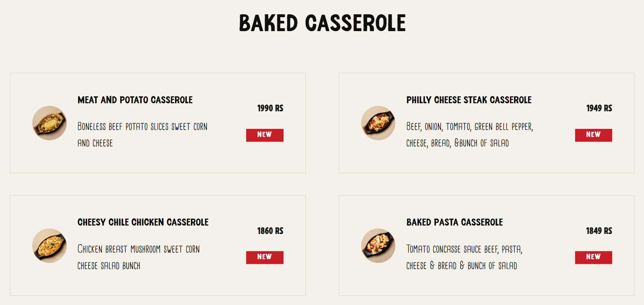Click the Baked Casserole section heading
Screen dimensions: 644x305
pyautogui.click(x=322, y=23)
